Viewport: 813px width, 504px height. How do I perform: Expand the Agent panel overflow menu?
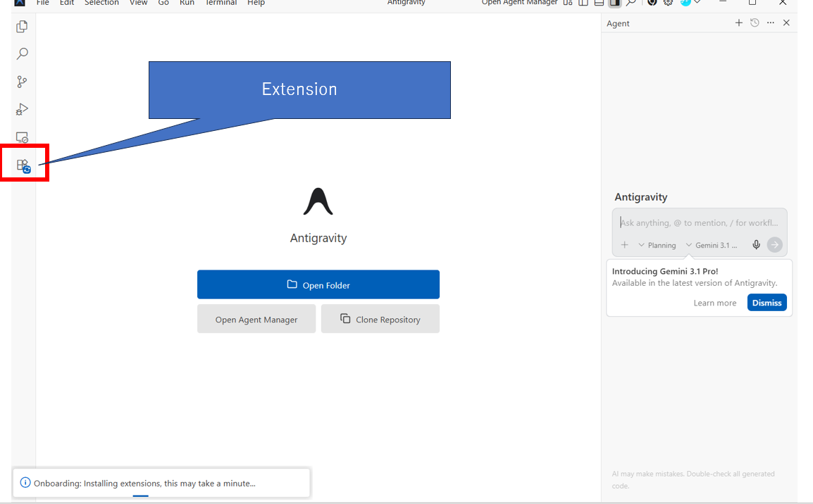pyautogui.click(x=770, y=23)
